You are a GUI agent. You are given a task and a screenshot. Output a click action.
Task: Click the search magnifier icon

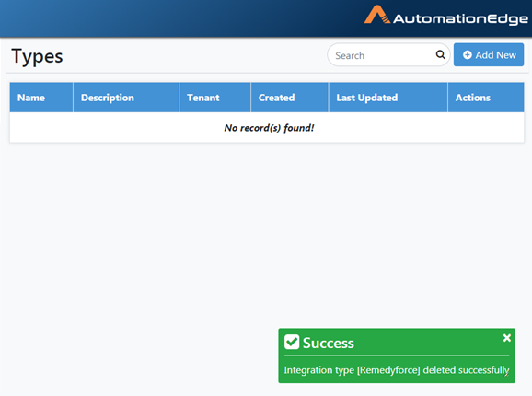pyautogui.click(x=440, y=54)
